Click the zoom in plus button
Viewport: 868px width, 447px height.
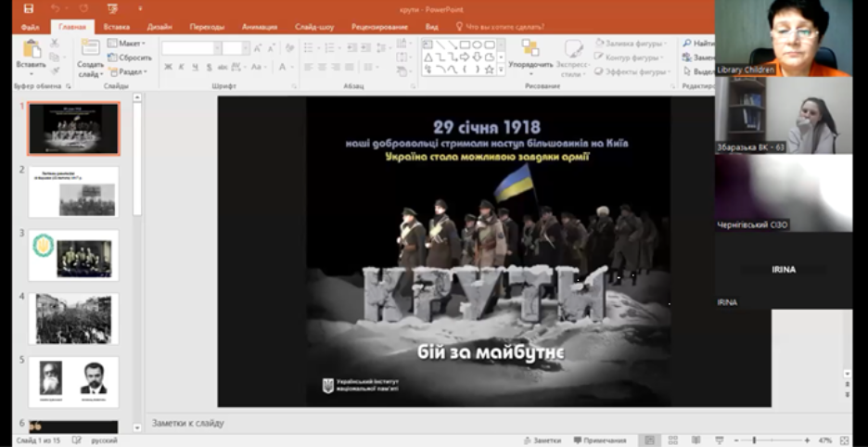(x=807, y=441)
